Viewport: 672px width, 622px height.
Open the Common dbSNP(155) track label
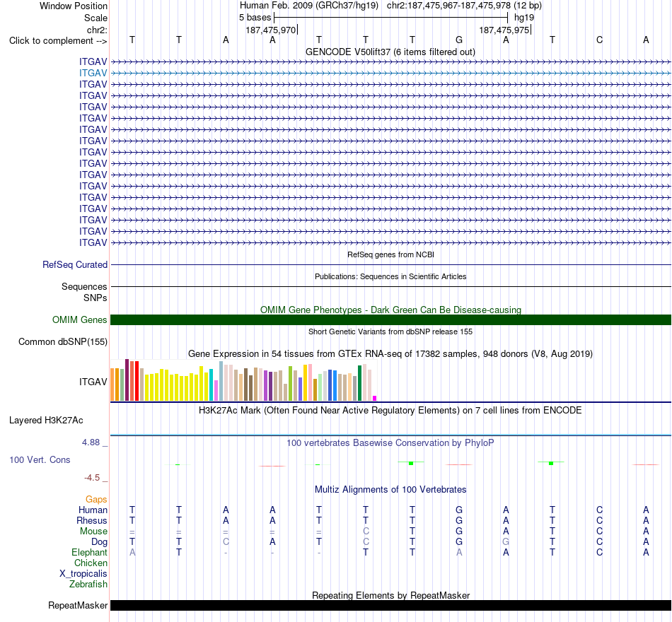point(63,342)
